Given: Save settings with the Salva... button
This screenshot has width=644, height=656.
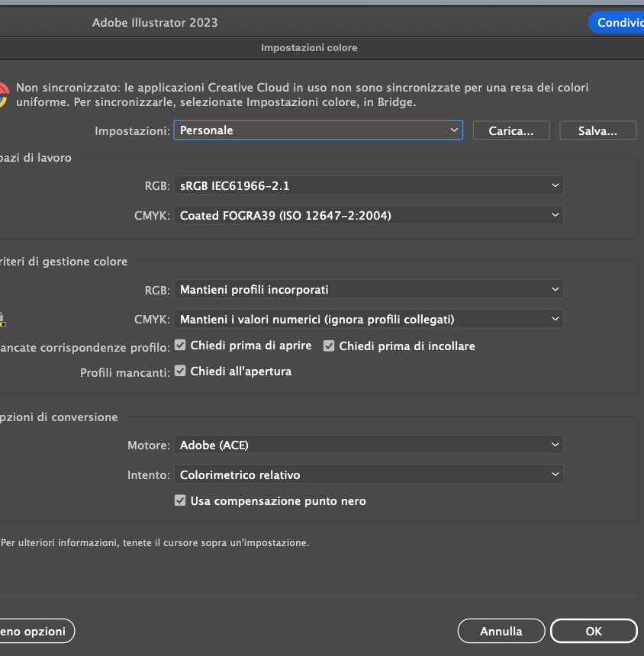Looking at the screenshot, I should 597,130.
